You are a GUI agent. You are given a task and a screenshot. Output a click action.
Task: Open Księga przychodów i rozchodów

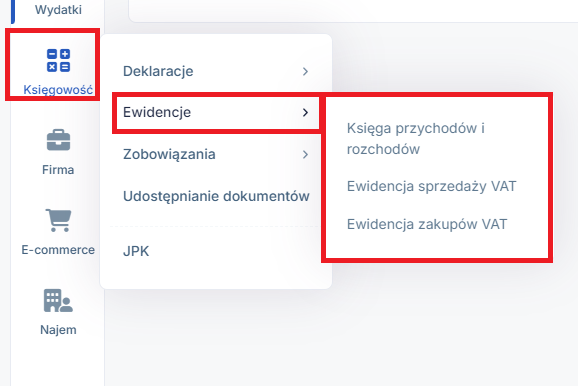[x=416, y=139]
